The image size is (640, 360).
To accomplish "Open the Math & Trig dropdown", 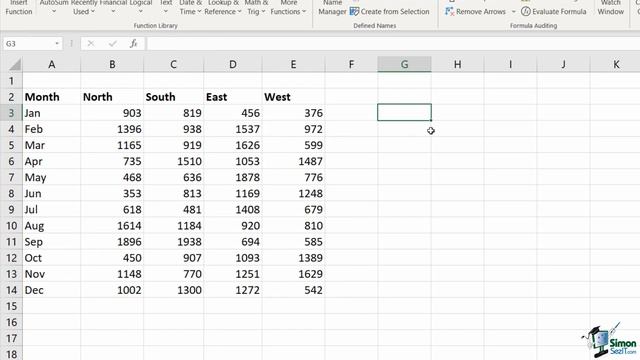I will tap(263, 11).
